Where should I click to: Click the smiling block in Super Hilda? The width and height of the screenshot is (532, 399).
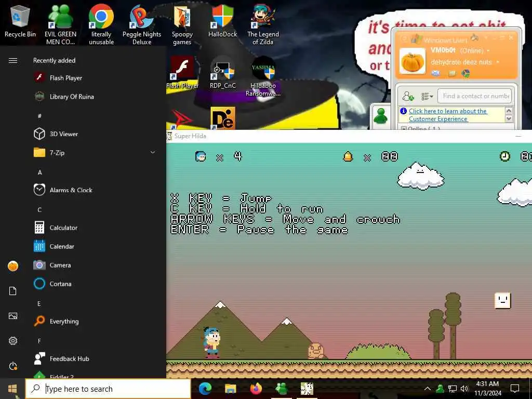502,301
